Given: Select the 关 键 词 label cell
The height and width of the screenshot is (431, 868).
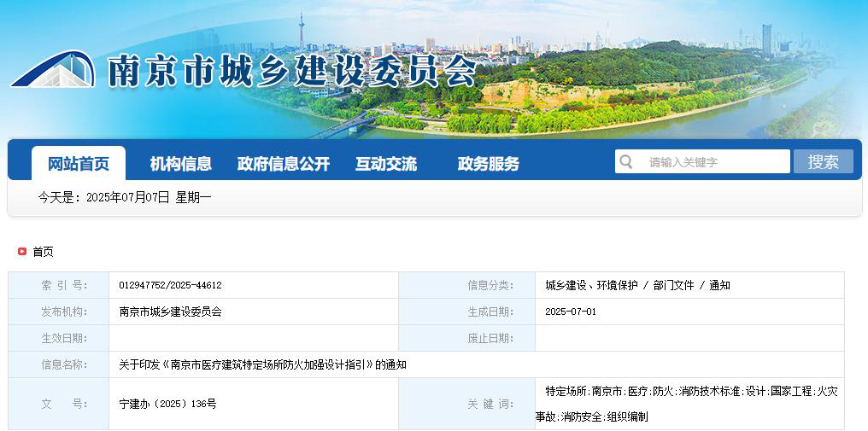Looking at the screenshot, I should [467, 404].
